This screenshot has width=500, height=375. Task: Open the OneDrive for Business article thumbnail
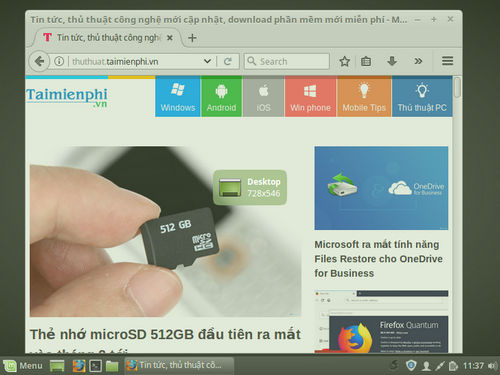click(x=381, y=188)
